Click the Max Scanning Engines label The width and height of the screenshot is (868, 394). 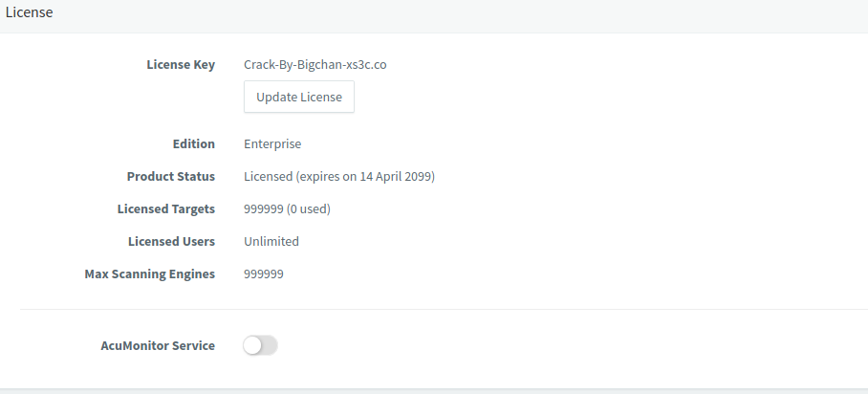[150, 274]
